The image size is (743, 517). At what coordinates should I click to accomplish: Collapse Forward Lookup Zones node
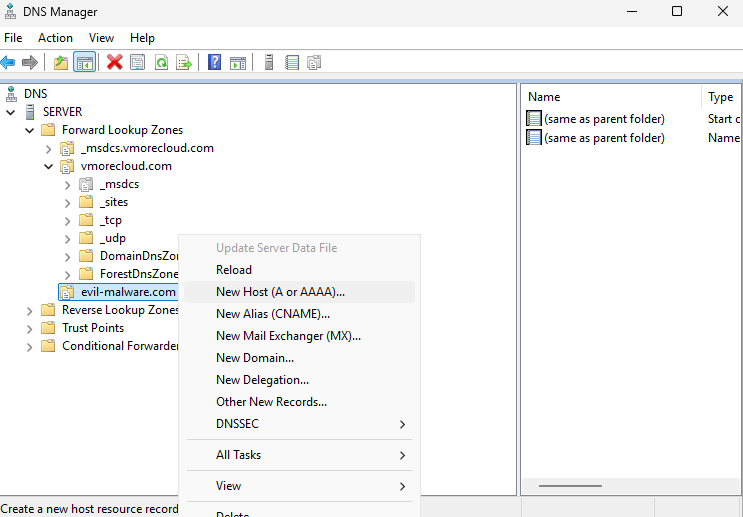pos(29,130)
